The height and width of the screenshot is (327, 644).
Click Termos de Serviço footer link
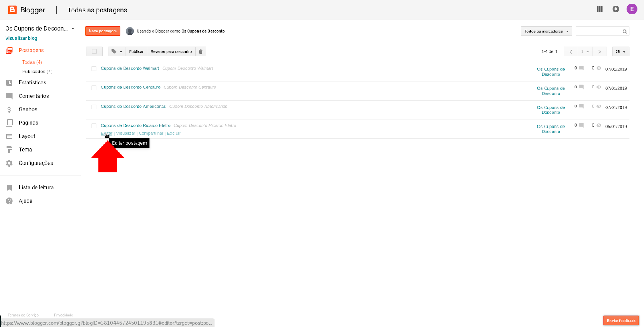click(23, 315)
